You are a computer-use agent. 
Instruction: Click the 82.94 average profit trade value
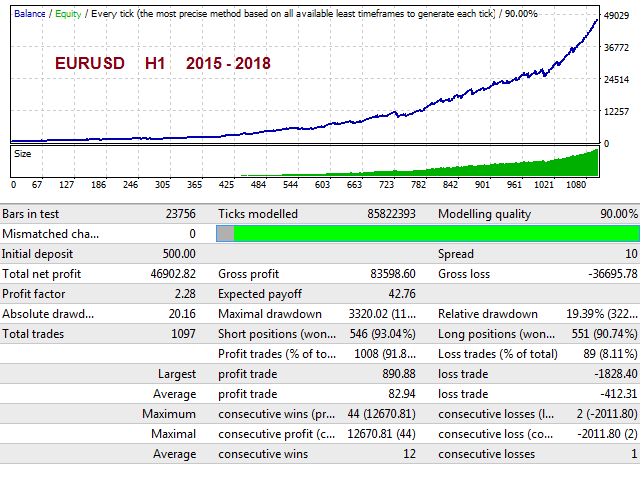pos(402,394)
